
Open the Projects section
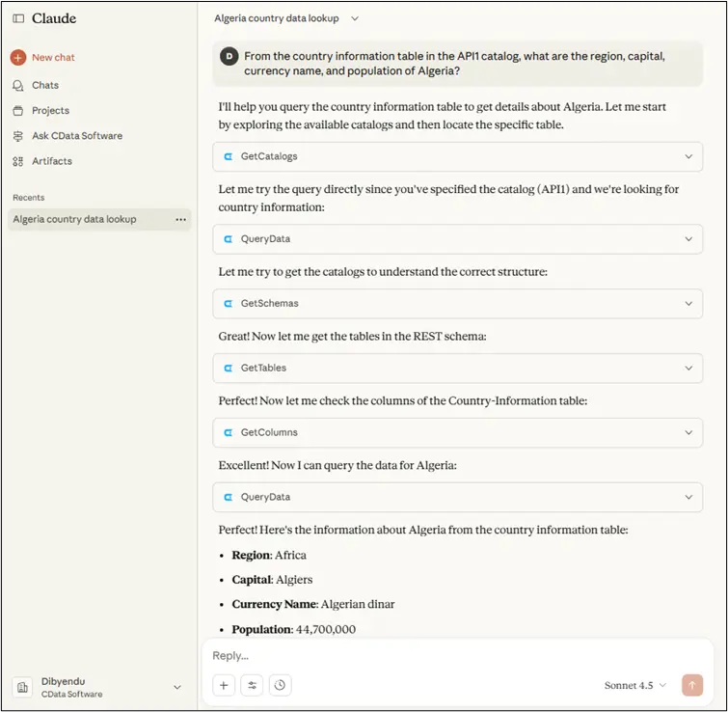(x=50, y=110)
